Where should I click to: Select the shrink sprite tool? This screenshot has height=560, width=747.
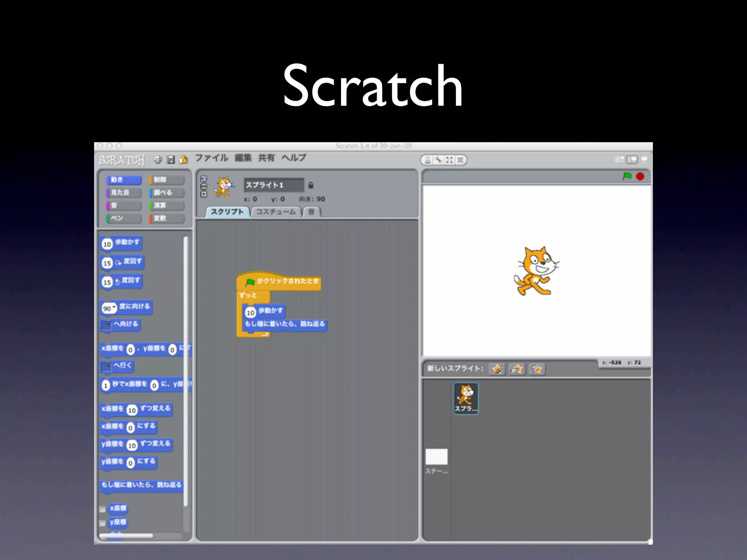click(x=460, y=160)
